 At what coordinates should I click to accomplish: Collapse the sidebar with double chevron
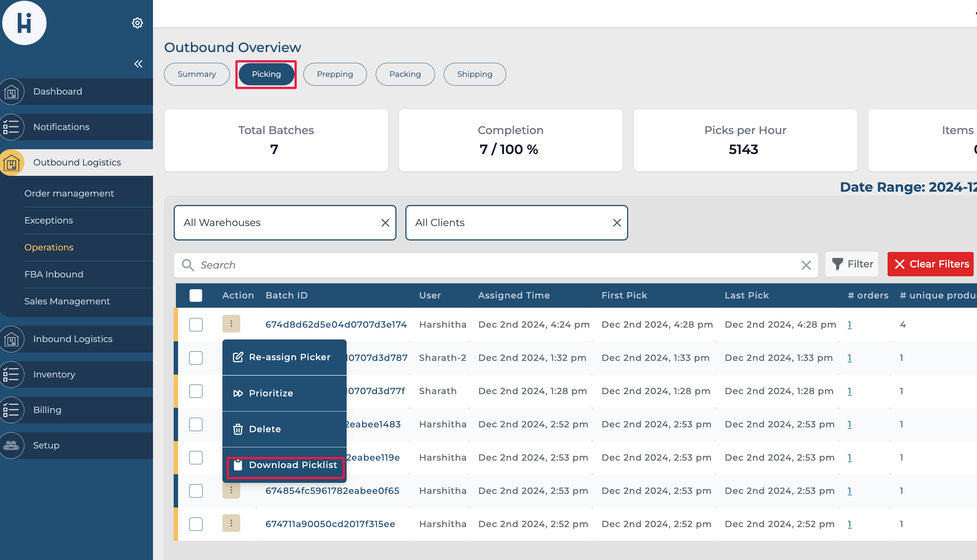pos(139,64)
